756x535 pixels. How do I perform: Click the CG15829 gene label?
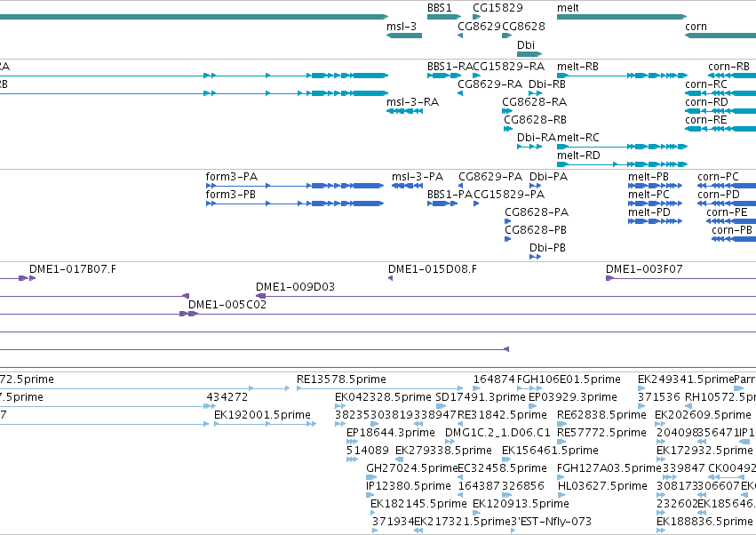point(497,8)
